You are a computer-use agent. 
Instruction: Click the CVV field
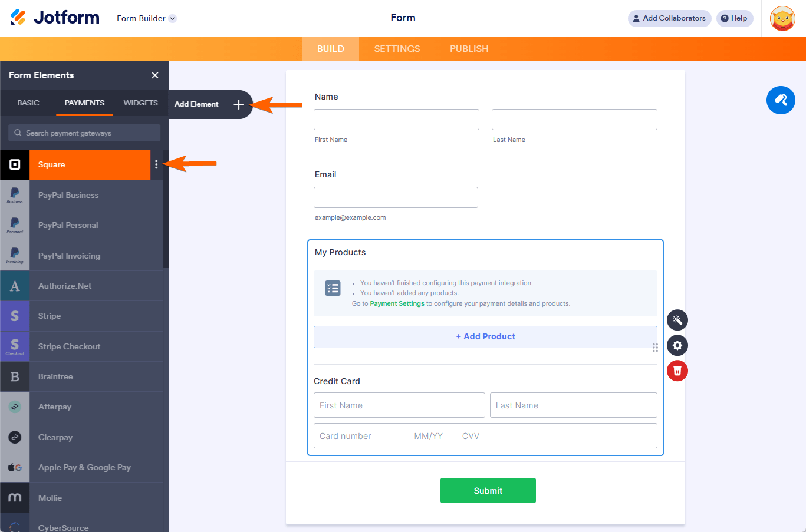point(471,436)
